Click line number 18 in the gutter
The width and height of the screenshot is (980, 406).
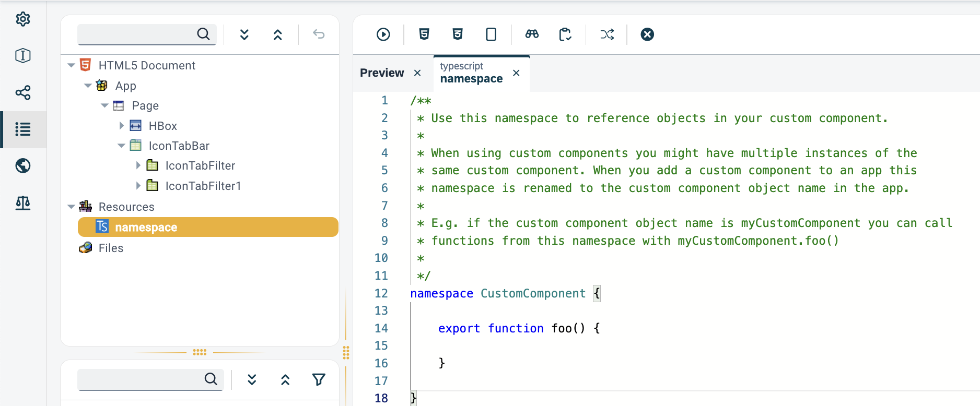[x=381, y=398]
